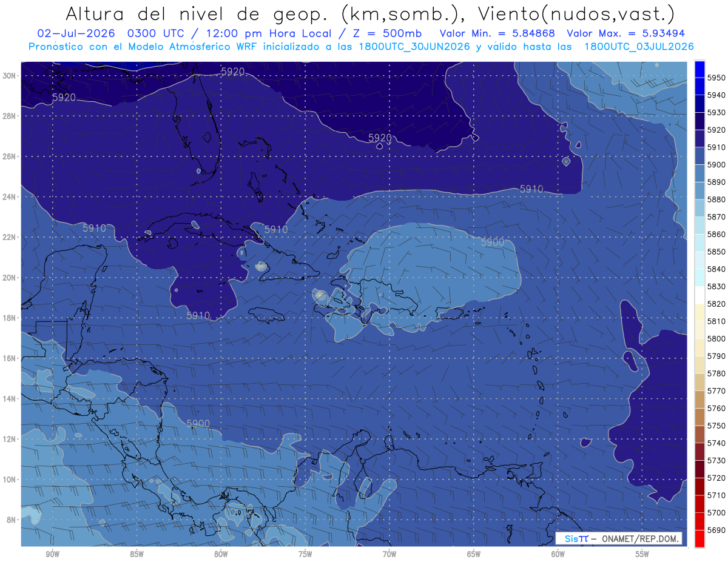Click the '60W' longitude axis label
This screenshot has width=728, height=562.
coord(558,554)
